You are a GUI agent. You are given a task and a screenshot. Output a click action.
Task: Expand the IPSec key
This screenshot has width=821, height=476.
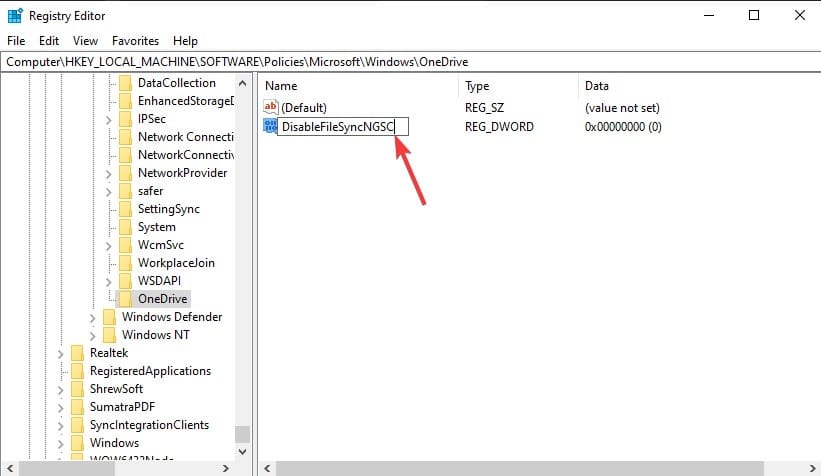[x=108, y=120]
